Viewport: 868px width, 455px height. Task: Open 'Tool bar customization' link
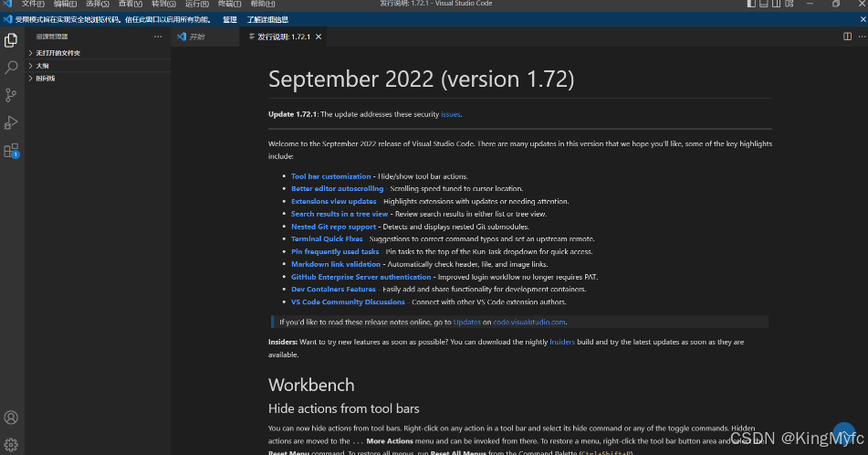click(x=331, y=176)
